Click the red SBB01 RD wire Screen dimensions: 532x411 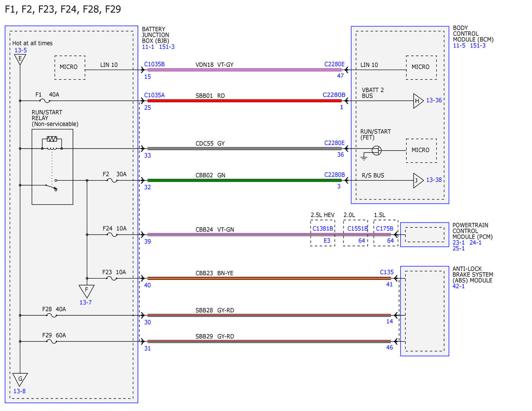(244, 101)
